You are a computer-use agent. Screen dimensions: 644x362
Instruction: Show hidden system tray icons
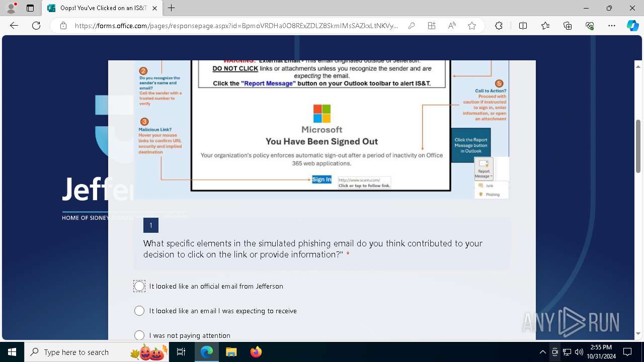[x=542, y=352]
